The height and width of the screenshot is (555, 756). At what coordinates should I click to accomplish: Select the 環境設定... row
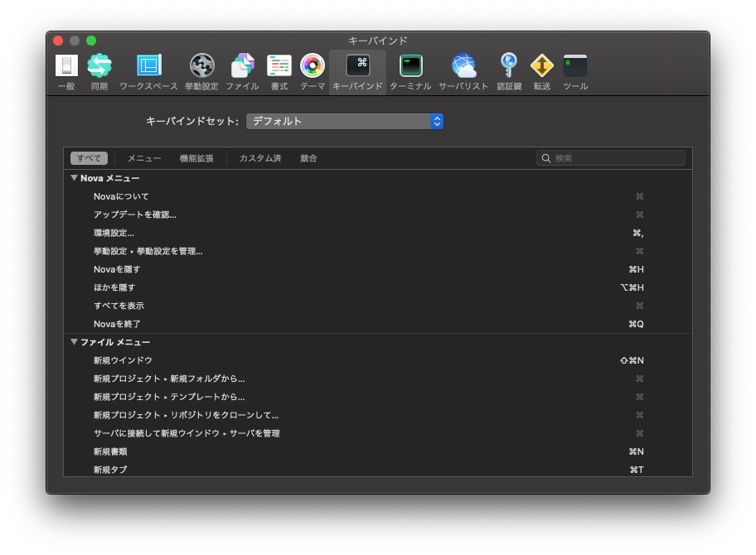tap(378, 233)
